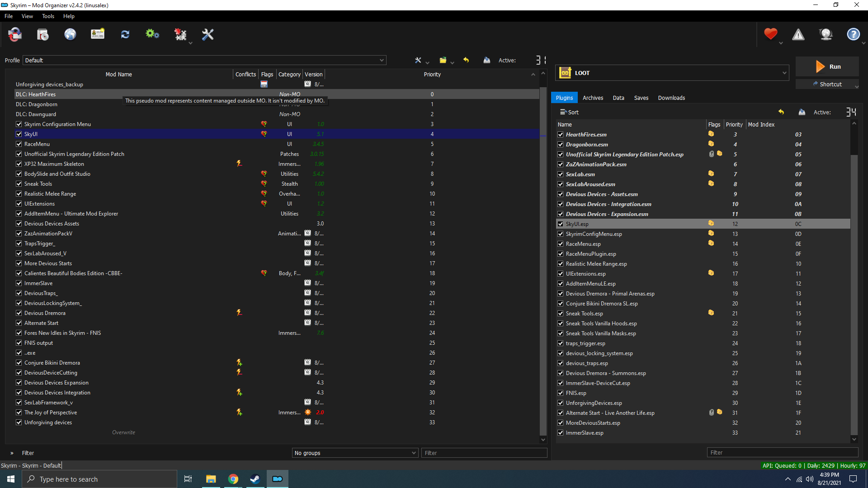Open the Windows Start menu
The width and height of the screenshot is (868, 488).
(11, 479)
